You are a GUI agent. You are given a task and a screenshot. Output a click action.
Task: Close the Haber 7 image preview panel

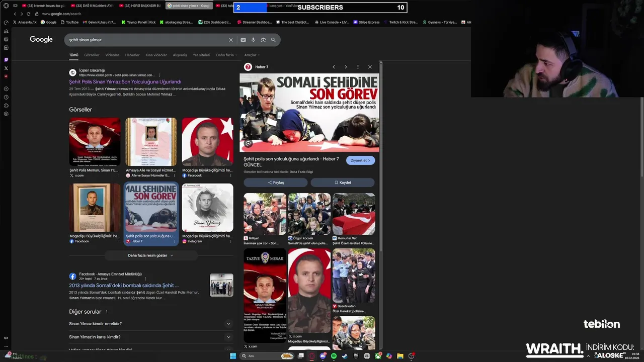pos(370,67)
